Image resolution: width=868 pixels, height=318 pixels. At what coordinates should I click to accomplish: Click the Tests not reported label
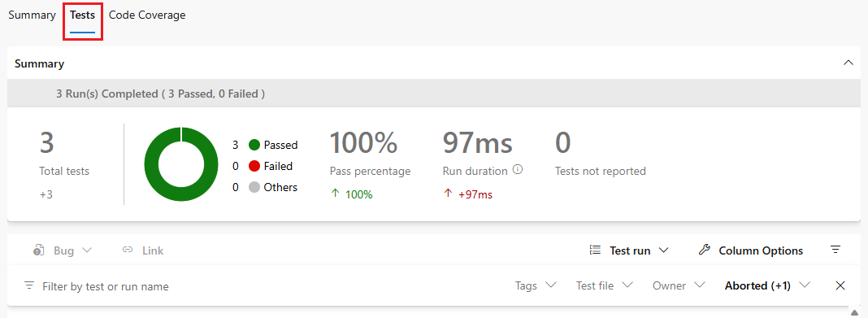(x=601, y=171)
